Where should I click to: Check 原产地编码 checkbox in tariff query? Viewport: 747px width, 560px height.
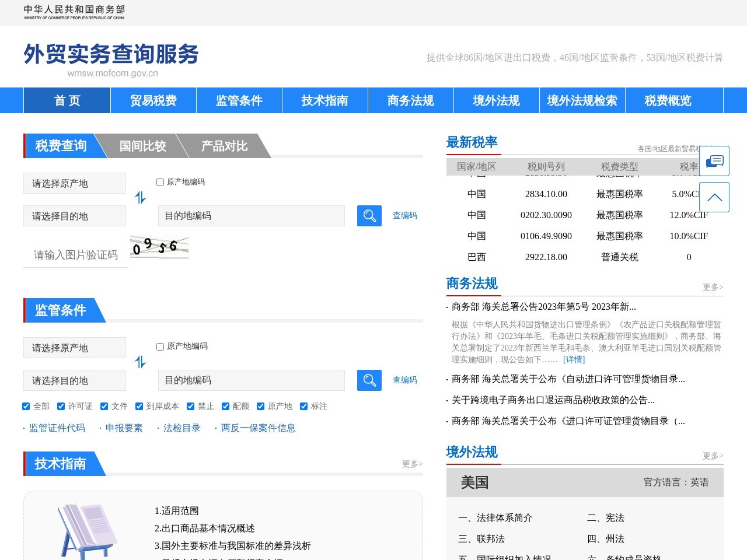point(160,183)
